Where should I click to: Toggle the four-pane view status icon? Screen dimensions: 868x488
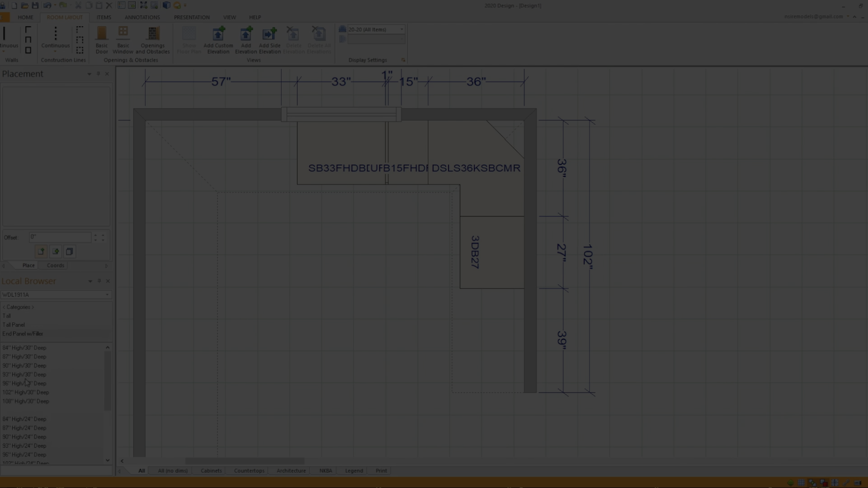pyautogui.click(x=835, y=483)
